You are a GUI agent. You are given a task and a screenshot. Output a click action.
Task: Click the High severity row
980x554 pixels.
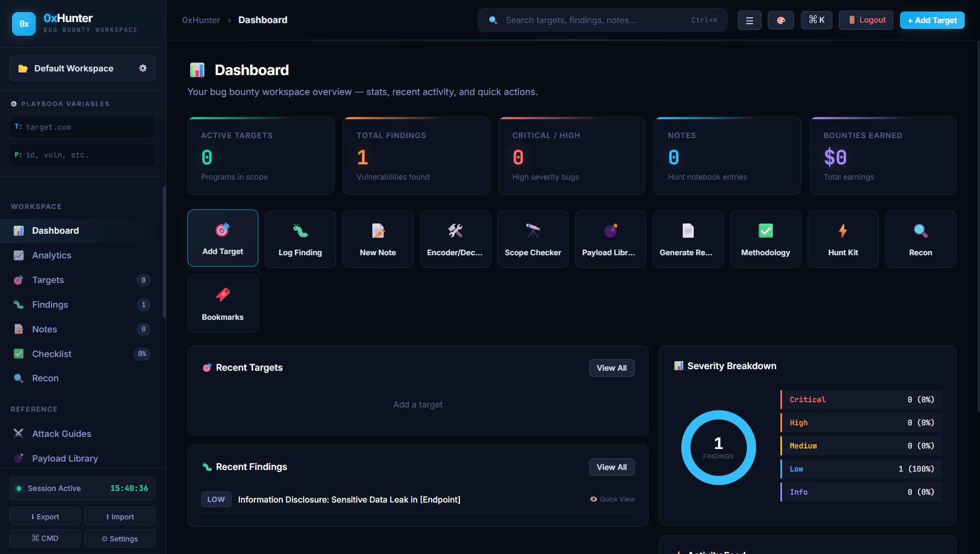(x=861, y=423)
